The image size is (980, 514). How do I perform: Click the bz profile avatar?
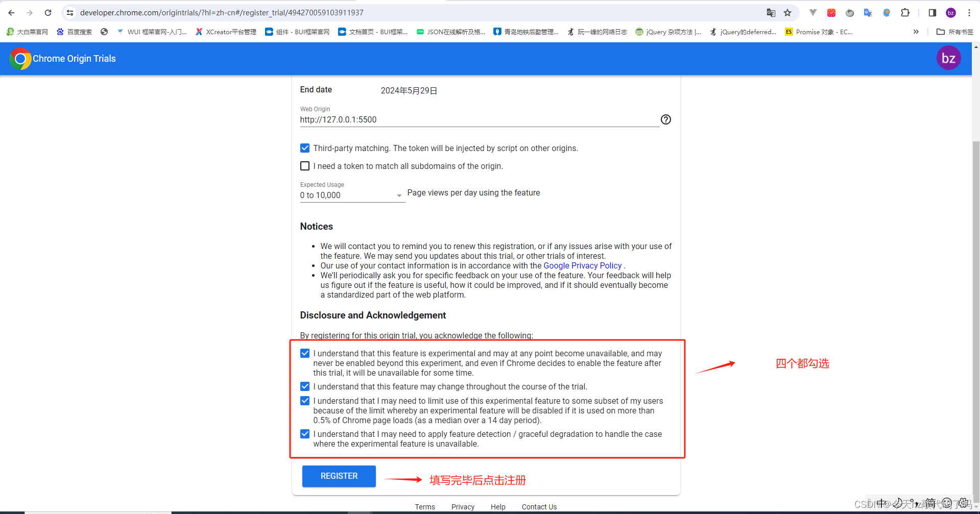tap(948, 58)
